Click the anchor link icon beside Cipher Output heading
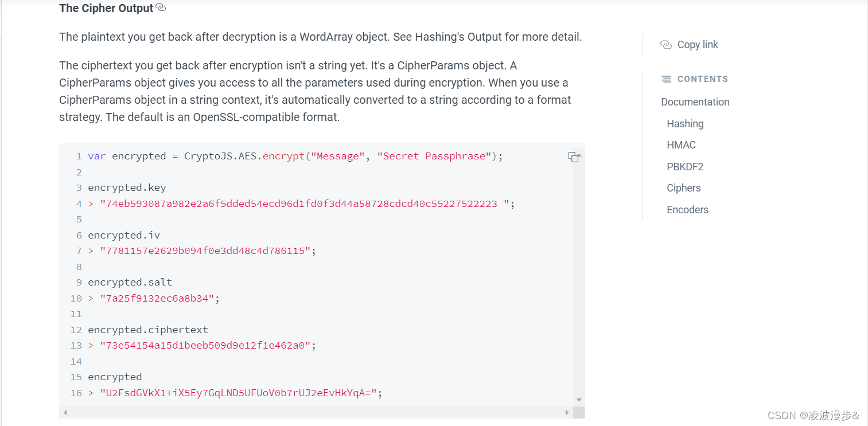 click(161, 8)
